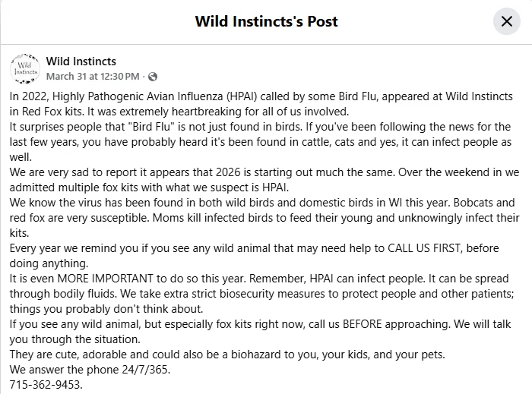Click the sentence starting "They are cute, adorable"
The width and height of the screenshot is (532, 394).
tap(227, 355)
